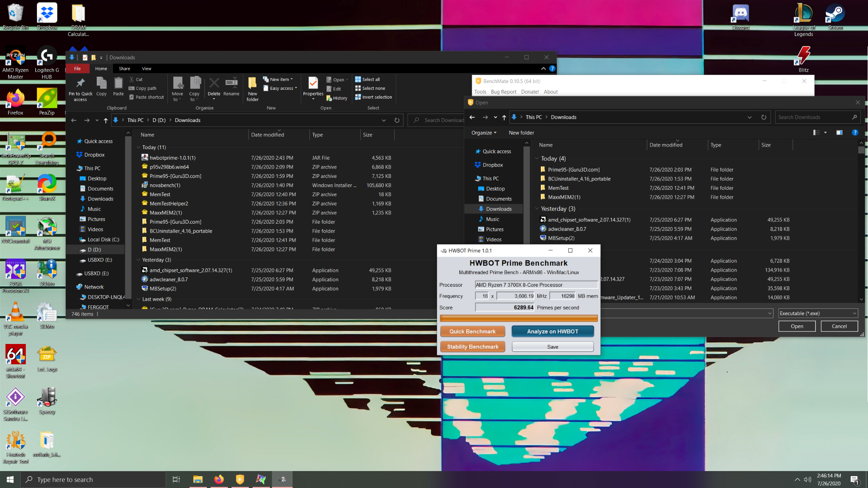
Task: Select Dropbox in Explorer navigation pane
Action: click(94, 155)
